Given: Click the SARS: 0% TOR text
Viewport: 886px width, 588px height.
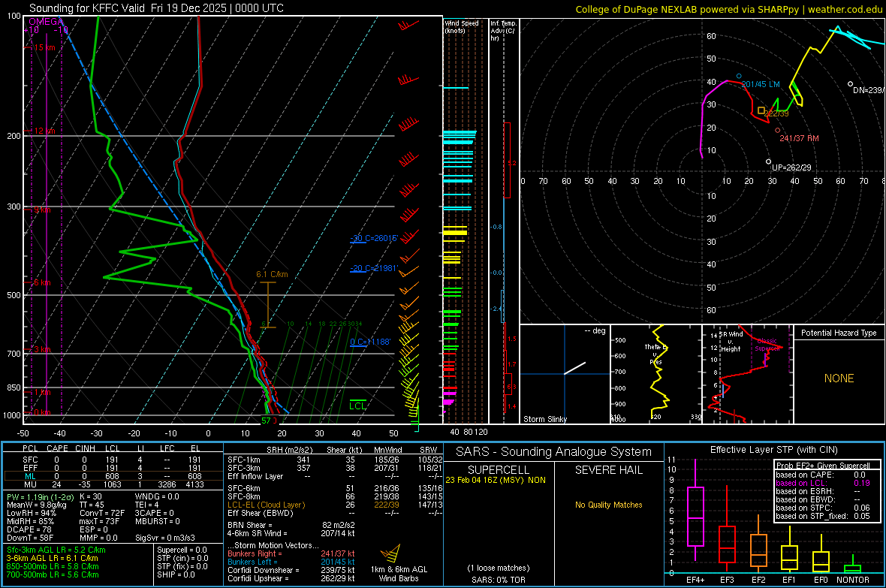Looking at the screenshot, I should point(499,580).
